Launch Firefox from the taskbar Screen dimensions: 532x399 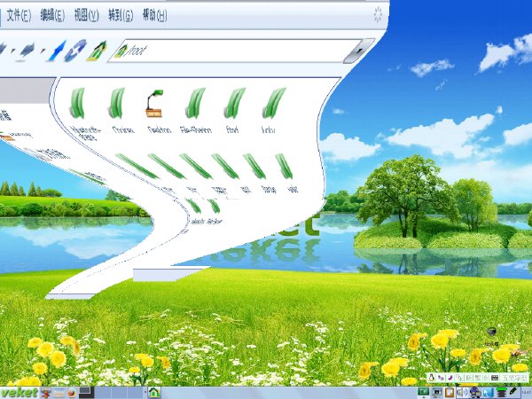(x=72, y=393)
